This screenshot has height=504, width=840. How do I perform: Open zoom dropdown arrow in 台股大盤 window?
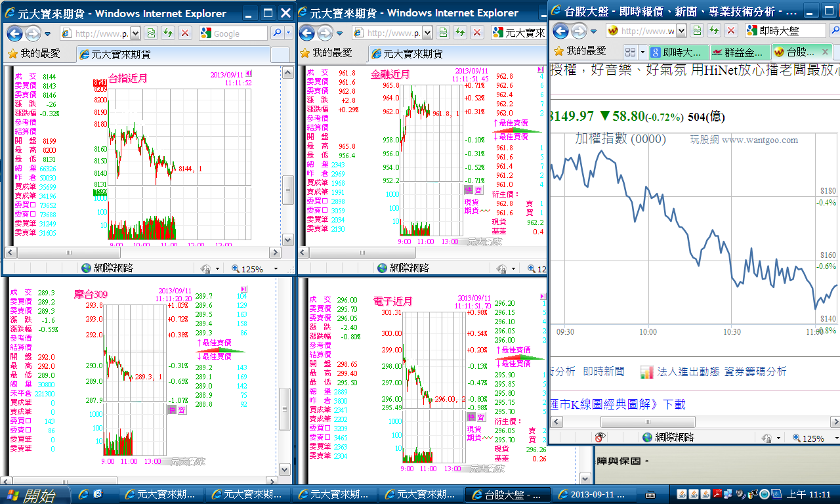836,438
